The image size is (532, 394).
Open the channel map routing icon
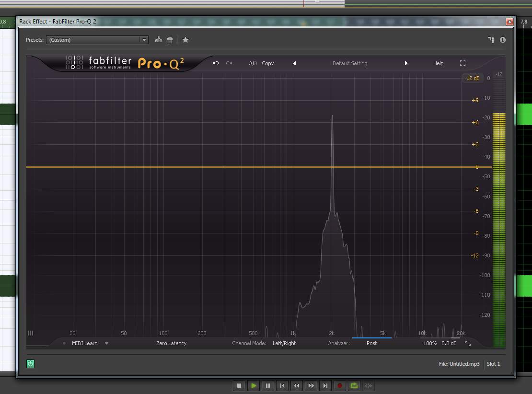pos(491,40)
